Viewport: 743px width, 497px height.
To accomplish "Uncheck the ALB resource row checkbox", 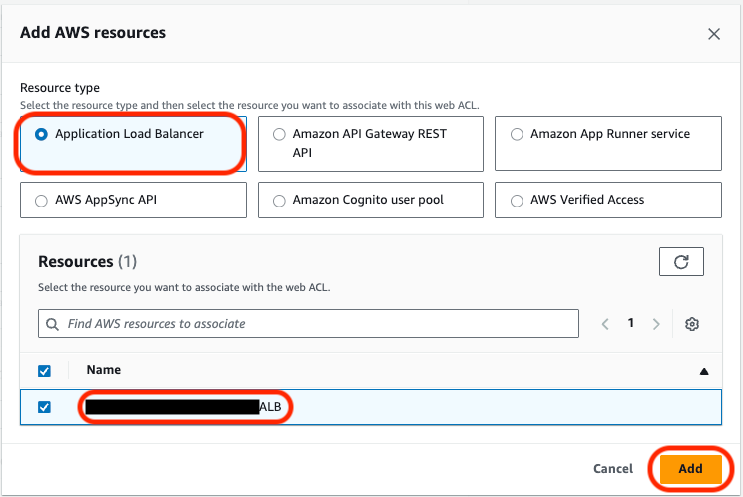I will pyautogui.click(x=44, y=407).
